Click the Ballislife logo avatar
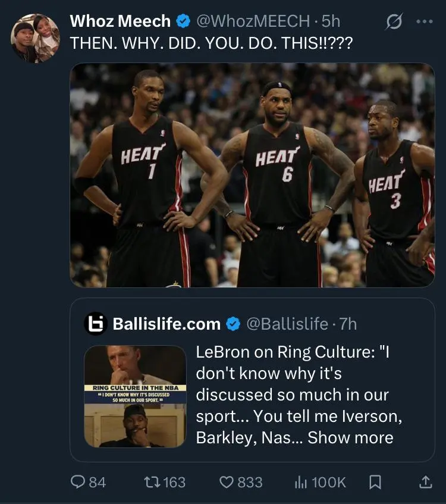Screen dimensions: 446x504 [95, 324]
